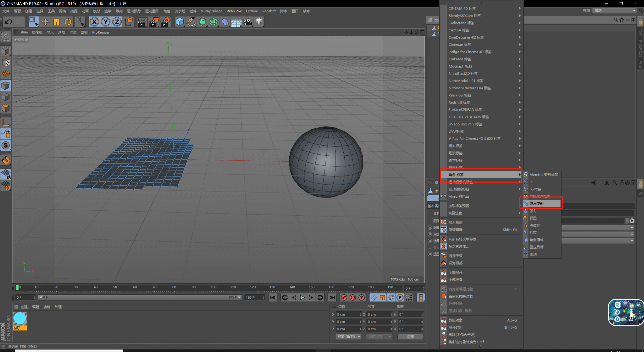Screen dimensions: 644x352
Task: Switch to texture mode icon
Action: click(6, 63)
